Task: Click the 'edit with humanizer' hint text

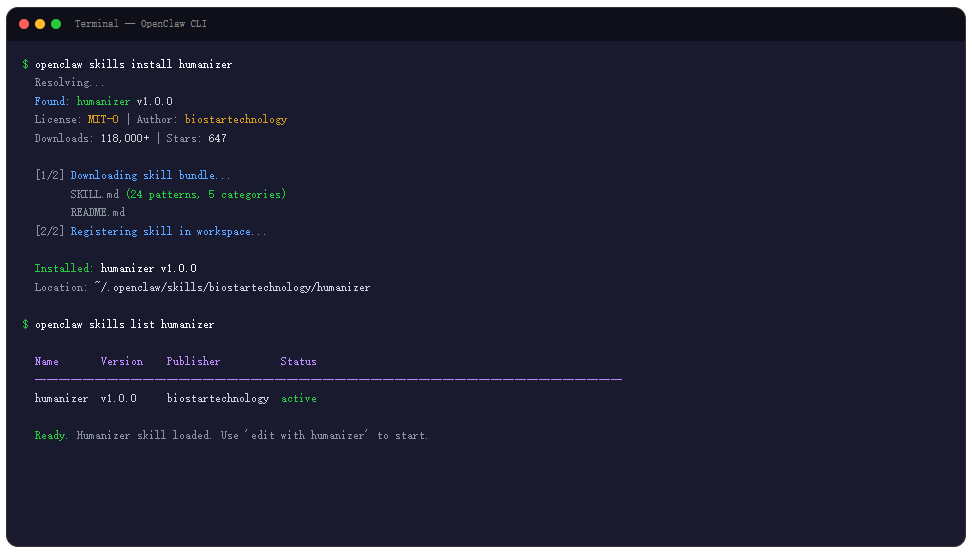Action: tap(309, 435)
